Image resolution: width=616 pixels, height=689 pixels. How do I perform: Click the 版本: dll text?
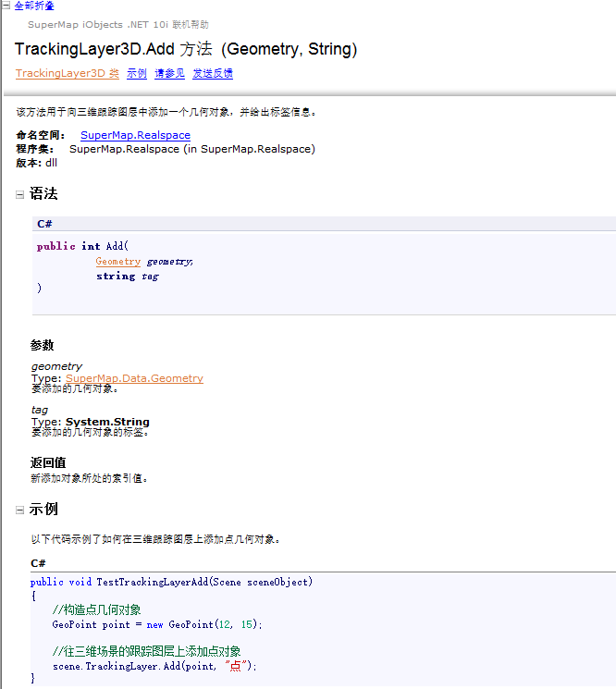[x=36, y=163]
